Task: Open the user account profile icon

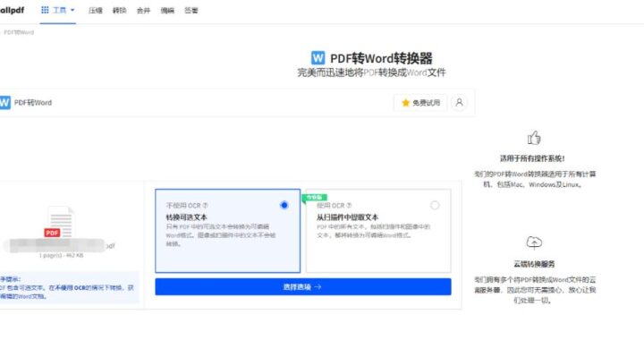Action: (x=459, y=102)
